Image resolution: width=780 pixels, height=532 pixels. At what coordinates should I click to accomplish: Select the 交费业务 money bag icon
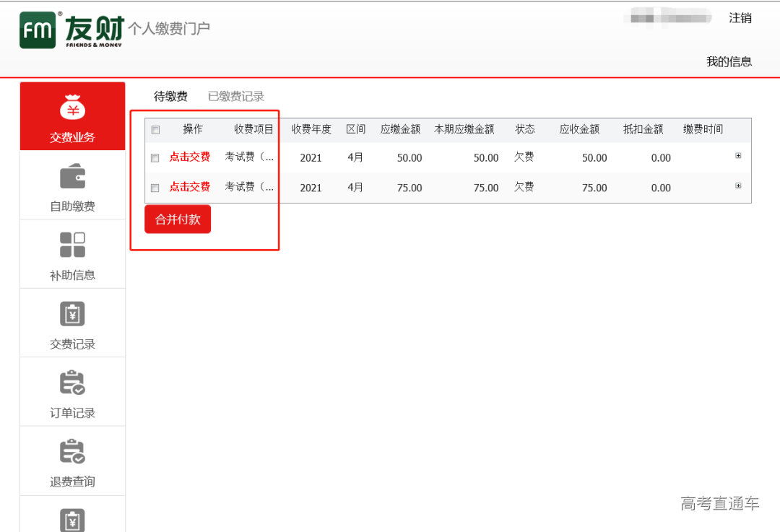[x=72, y=107]
